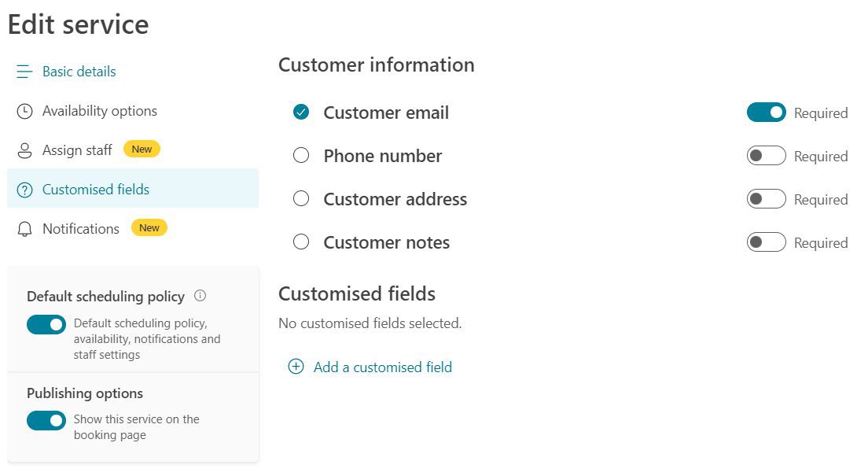This screenshot has height=476, width=868.
Task: Open the Basic details page
Action: (79, 71)
